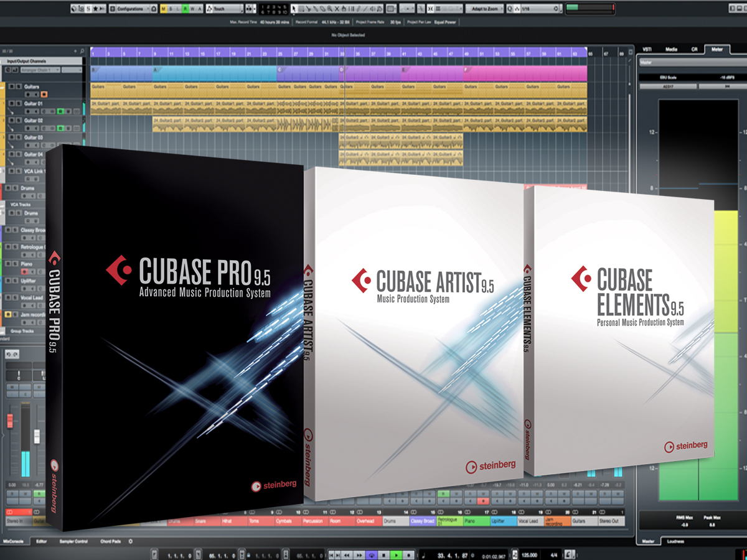Toggle green read automation on Guitar 01
The image size is (747, 560).
[x=60, y=111]
